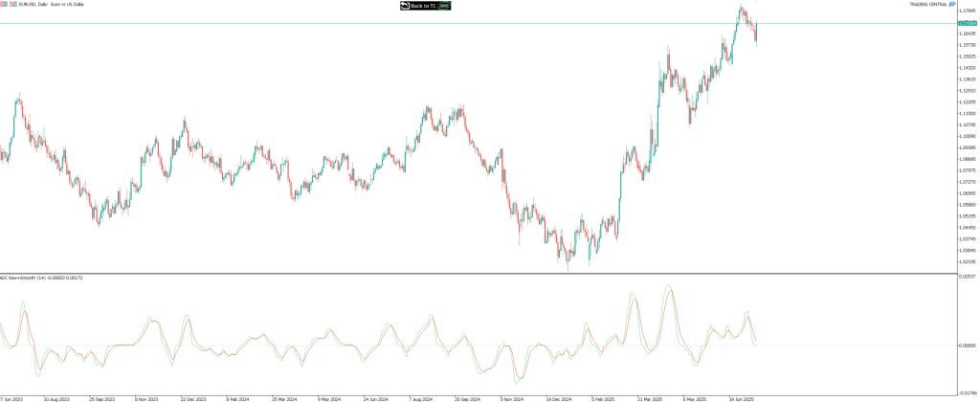Click the 25 Mar 2024 date label
The width and height of the screenshot is (980, 402).
[284, 397]
